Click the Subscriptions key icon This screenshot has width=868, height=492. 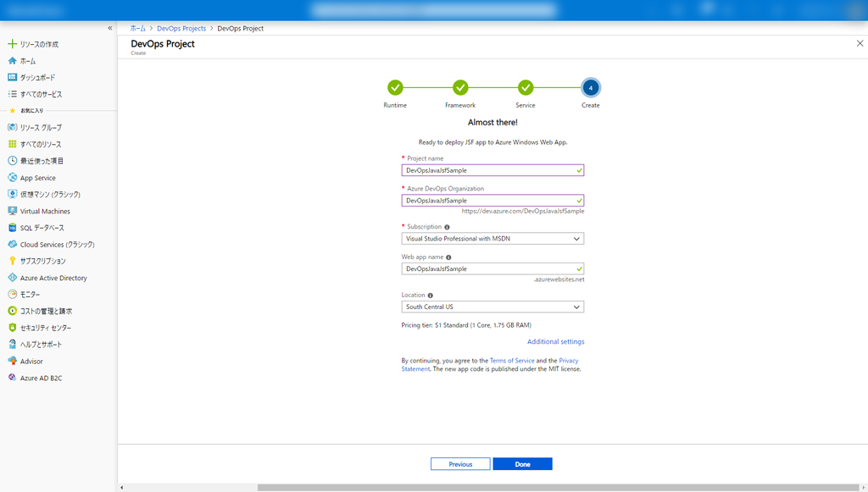pos(12,260)
